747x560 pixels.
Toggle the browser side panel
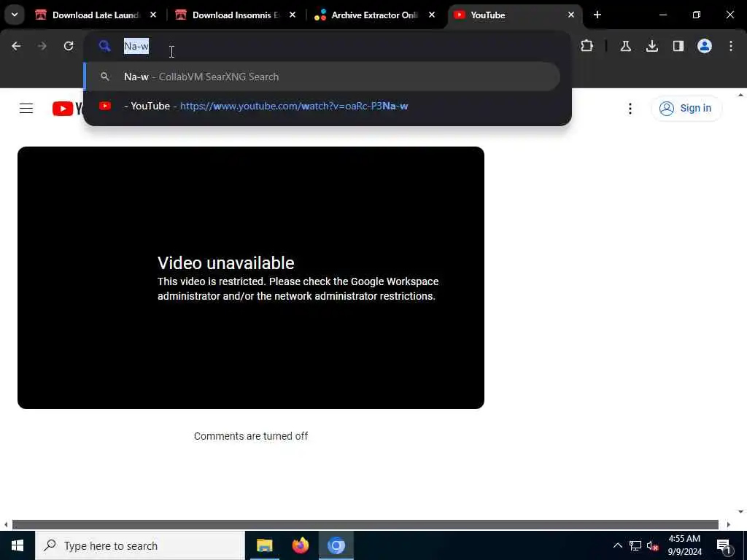pyautogui.click(x=678, y=46)
